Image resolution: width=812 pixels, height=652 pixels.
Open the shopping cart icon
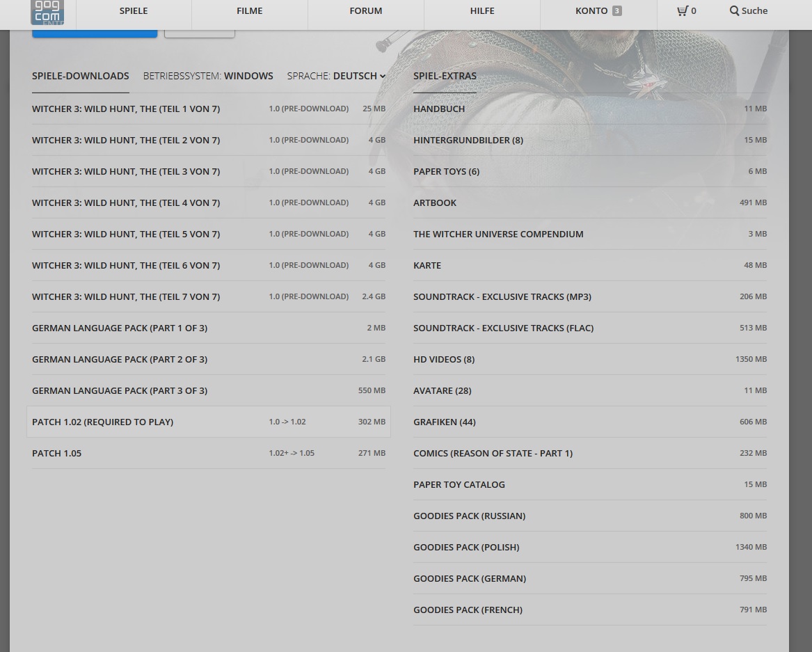(683, 11)
